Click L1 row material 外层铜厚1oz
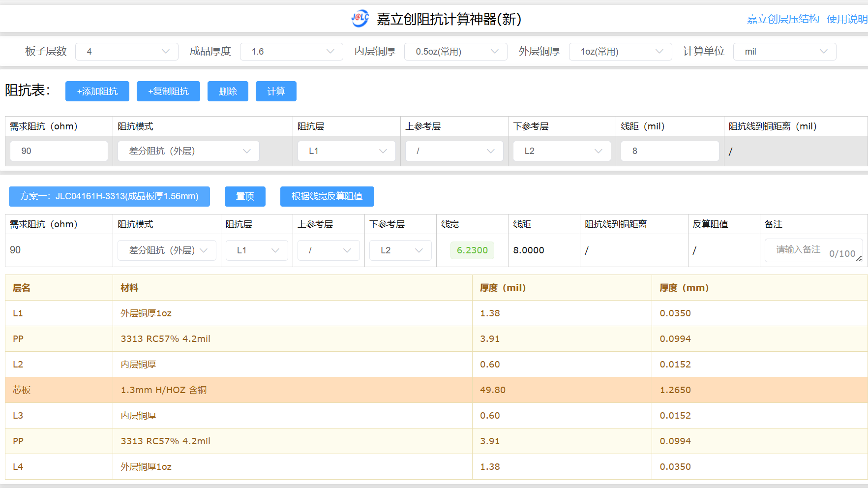This screenshot has width=868, height=489. [x=146, y=313]
